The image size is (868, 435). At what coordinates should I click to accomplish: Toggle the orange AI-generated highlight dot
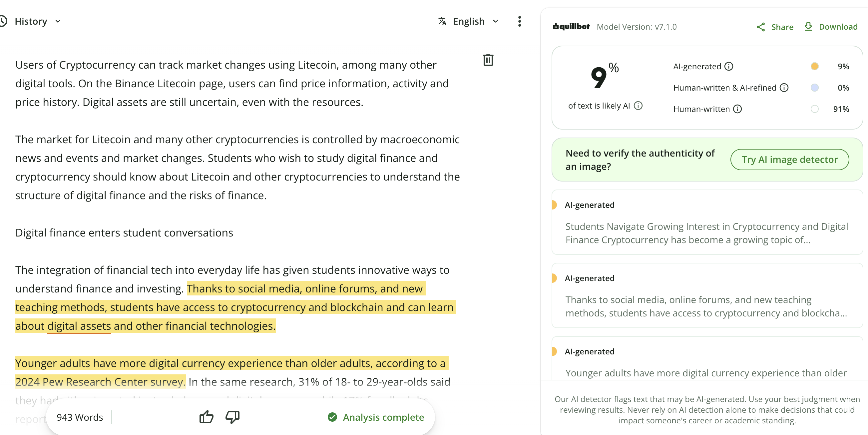814,66
